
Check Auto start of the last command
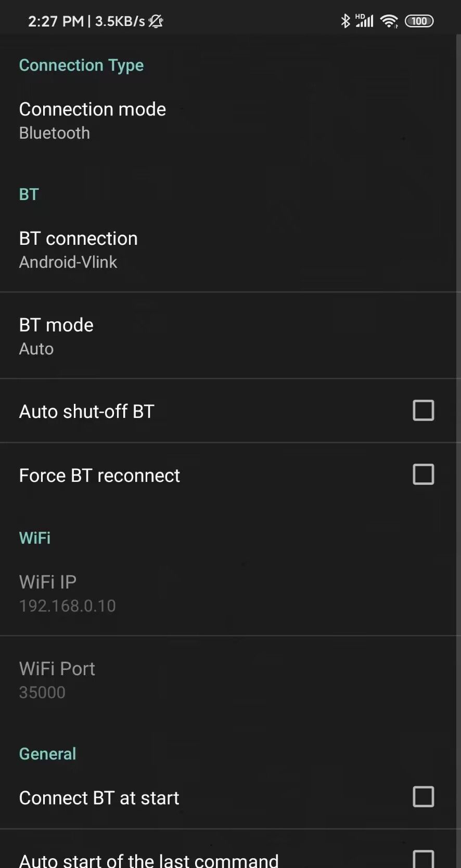(424, 859)
